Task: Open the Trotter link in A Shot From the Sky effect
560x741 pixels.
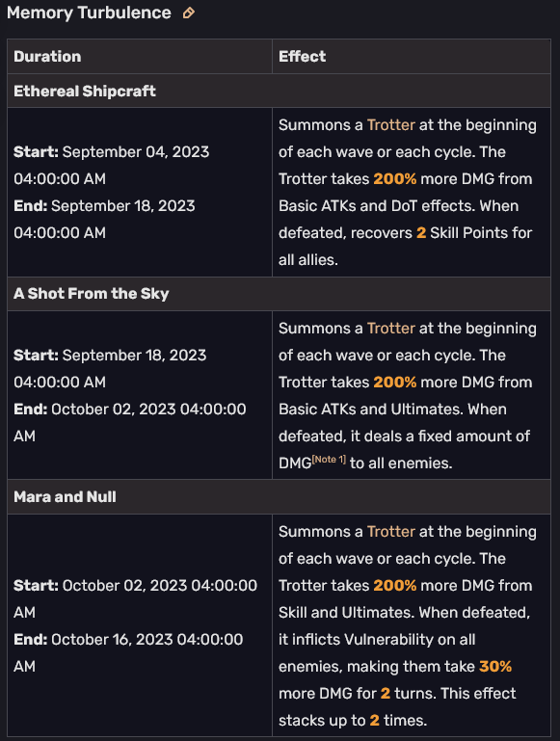Action: click(x=390, y=329)
